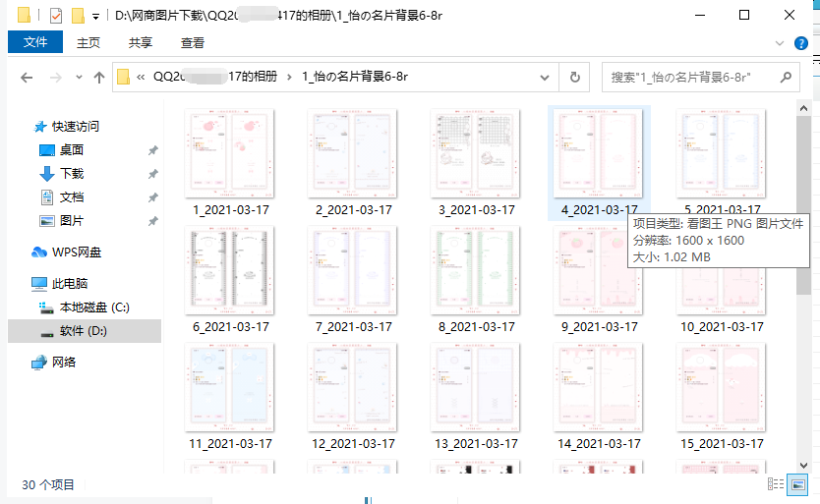Select 软件 (D:) drive

tap(85, 331)
